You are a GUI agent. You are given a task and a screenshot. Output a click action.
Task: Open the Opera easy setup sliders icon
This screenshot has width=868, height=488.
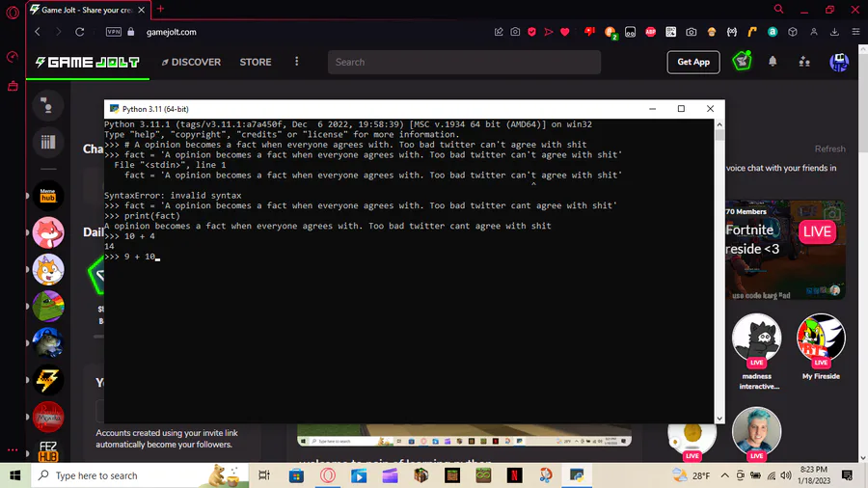(x=855, y=32)
